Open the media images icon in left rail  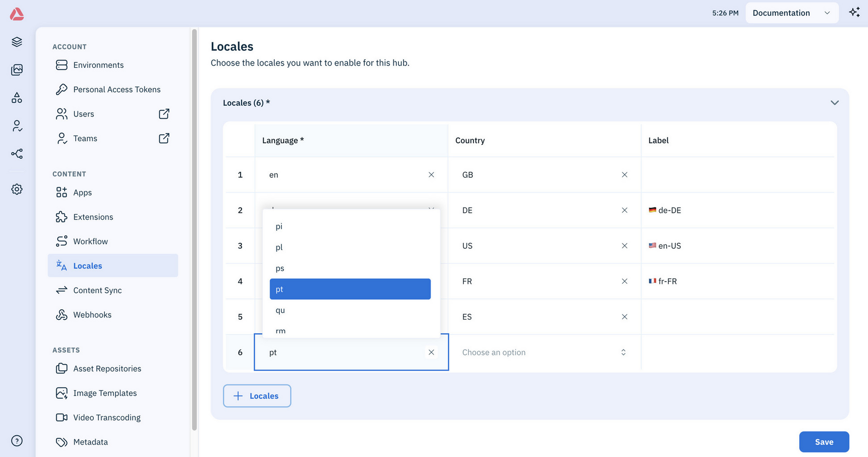tap(17, 70)
